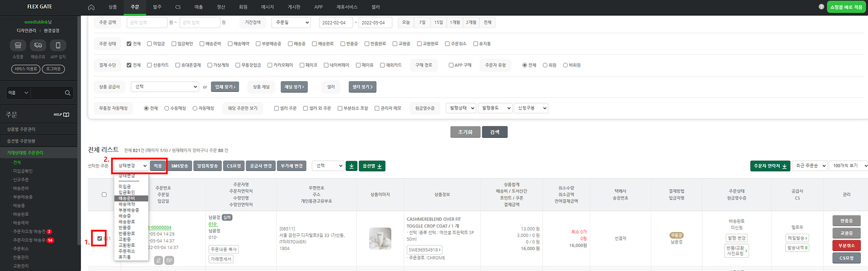Screen dimensions: 868x271
Task: Open the APP 설치 phone icon
Action: pos(58,45)
